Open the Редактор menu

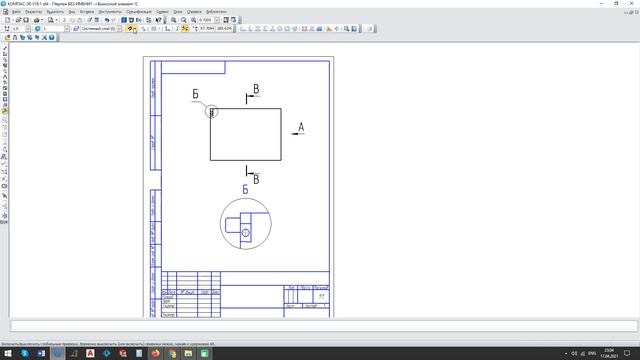tap(33, 12)
